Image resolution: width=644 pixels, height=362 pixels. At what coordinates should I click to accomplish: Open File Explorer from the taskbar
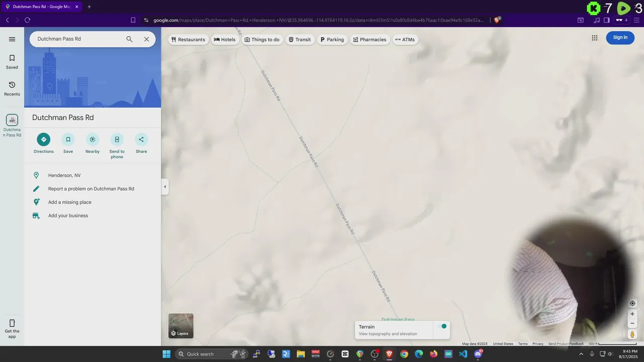click(300, 354)
